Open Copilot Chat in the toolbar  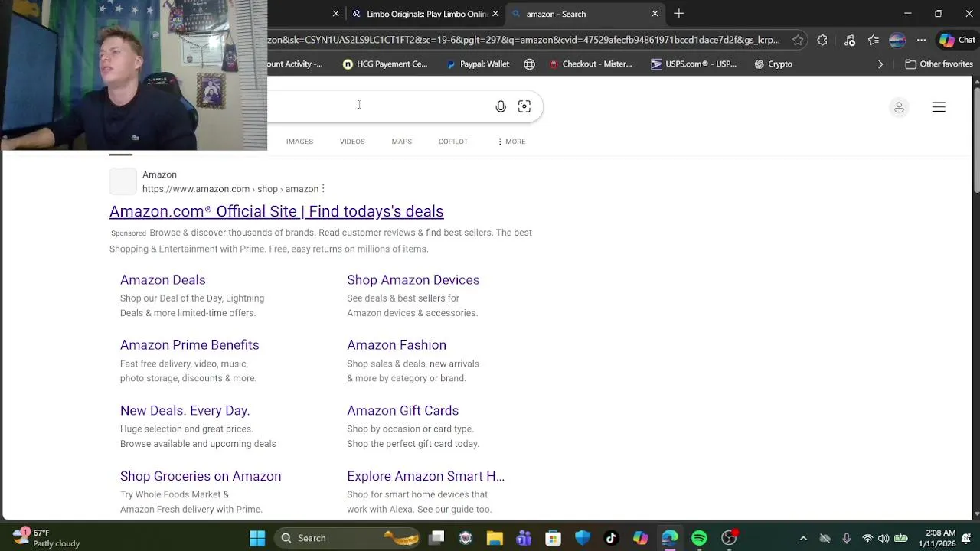pos(957,40)
